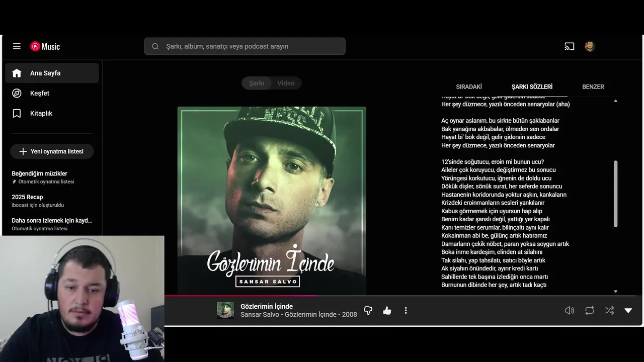This screenshot has height=362, width=644.
Task: Toggle repeat mode
Action: 590,311
